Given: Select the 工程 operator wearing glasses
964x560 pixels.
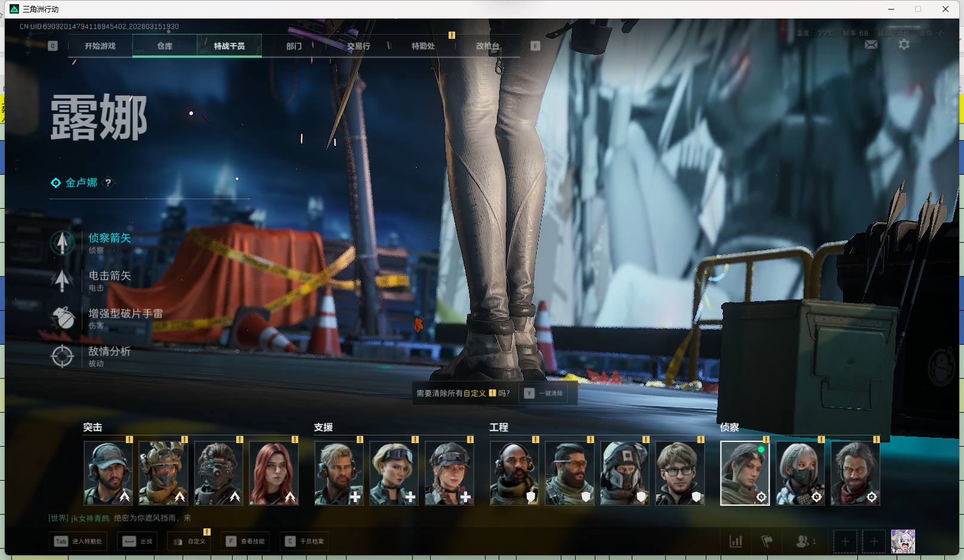Looking at the screenshot, I should (679, 473).
